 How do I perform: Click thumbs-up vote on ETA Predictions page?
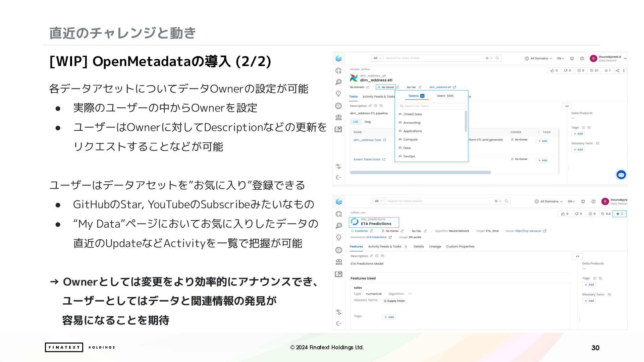tap(565, 214)
